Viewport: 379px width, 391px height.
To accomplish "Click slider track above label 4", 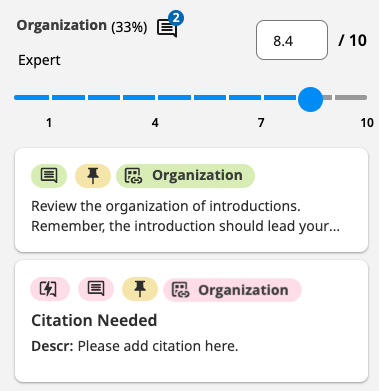I will (x=139, y=98).
